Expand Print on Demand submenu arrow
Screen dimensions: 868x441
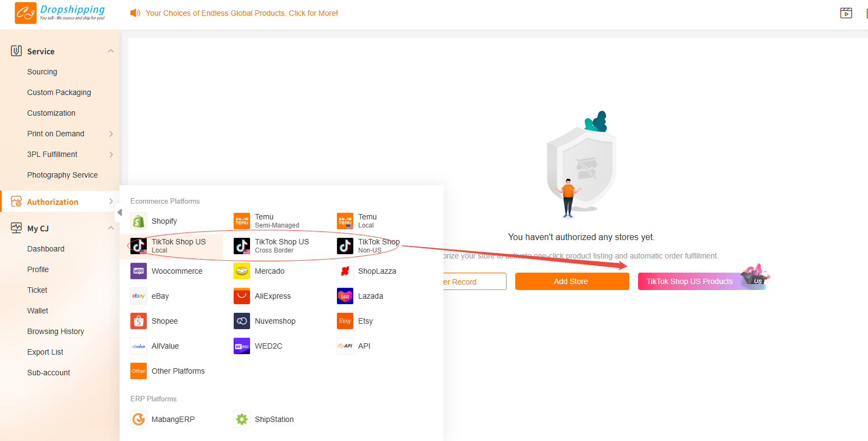[111, 134]
